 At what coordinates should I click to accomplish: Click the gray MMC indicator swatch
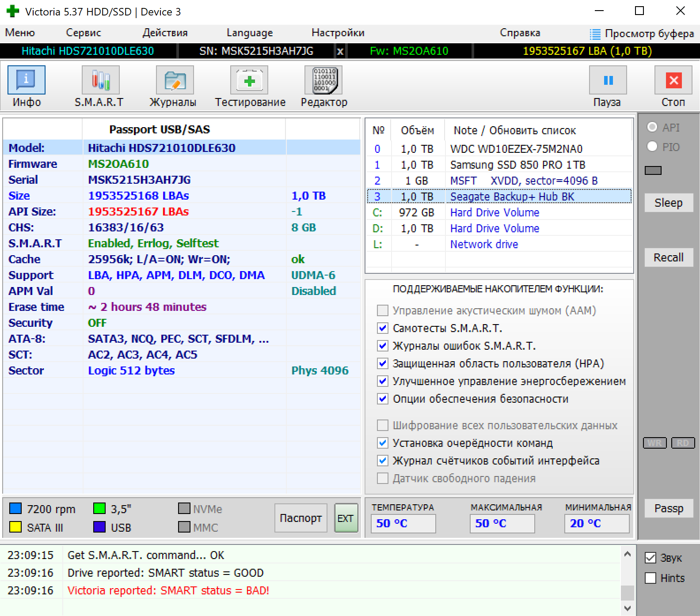click(184, 527)
